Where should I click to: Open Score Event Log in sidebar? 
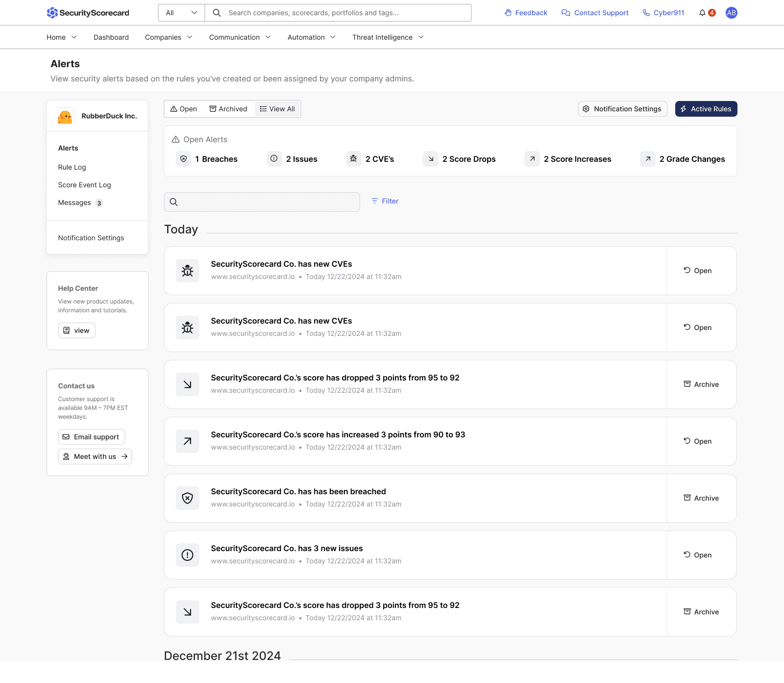[x=84, y=185]
